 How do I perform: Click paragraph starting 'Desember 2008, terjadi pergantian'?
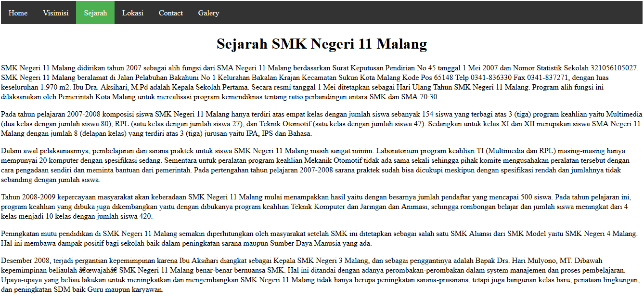pyautogui.click(x=322, y=275)
